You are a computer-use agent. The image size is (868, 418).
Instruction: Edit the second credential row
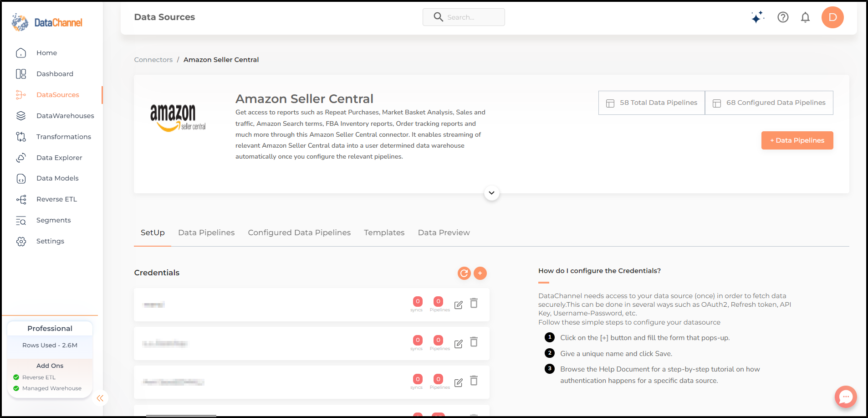point(458,344)
